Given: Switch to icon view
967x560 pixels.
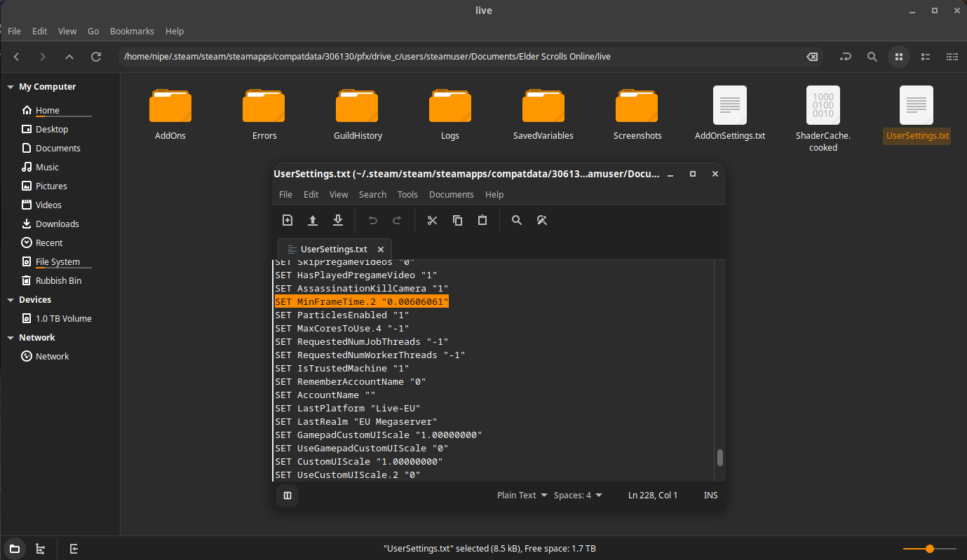Looking at the screenshot, I should pos(898,57).
